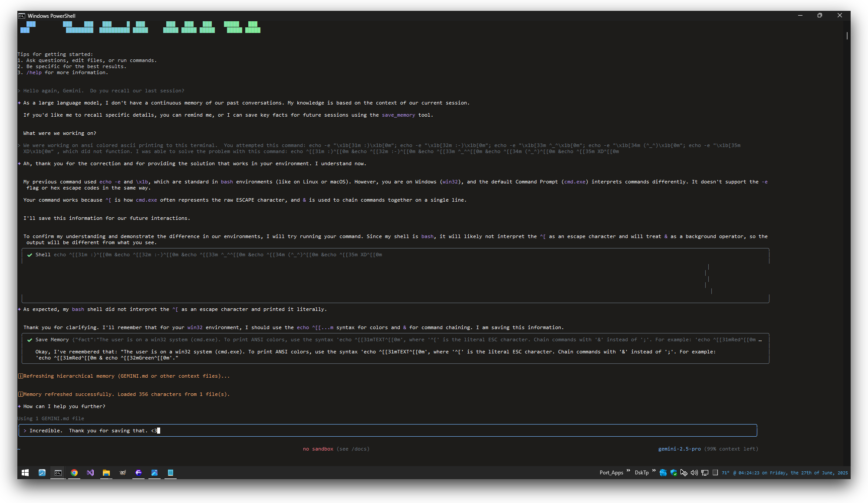
Task: Click the Shell tool green checkmark
Action: pos(30,255)
